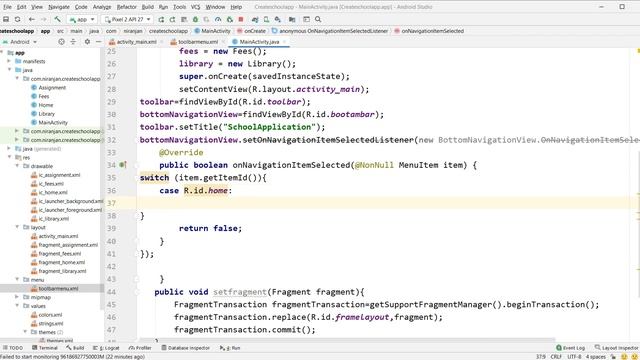Open Project panel settings gear icon

87,42
